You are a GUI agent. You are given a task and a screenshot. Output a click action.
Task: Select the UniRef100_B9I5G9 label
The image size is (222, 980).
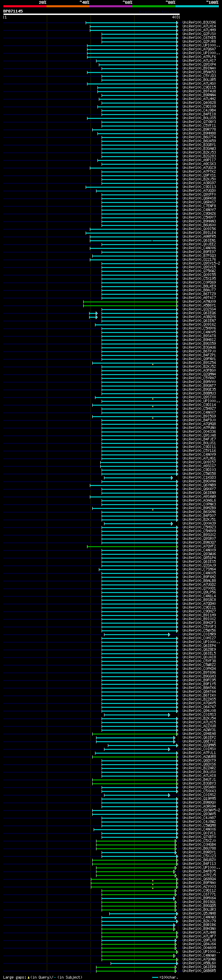pyautogui.click(x=199, y=416)
